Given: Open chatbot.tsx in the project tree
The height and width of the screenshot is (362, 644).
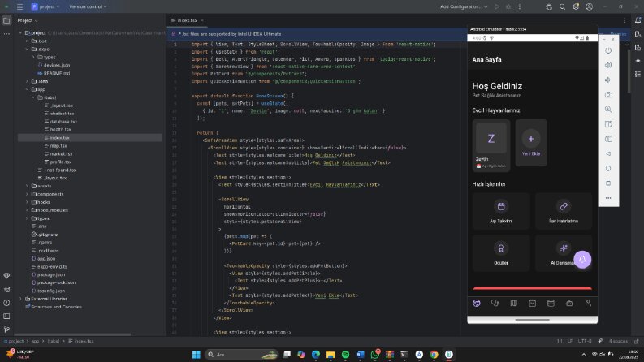Looking at the screenshot, I should 62,114.
